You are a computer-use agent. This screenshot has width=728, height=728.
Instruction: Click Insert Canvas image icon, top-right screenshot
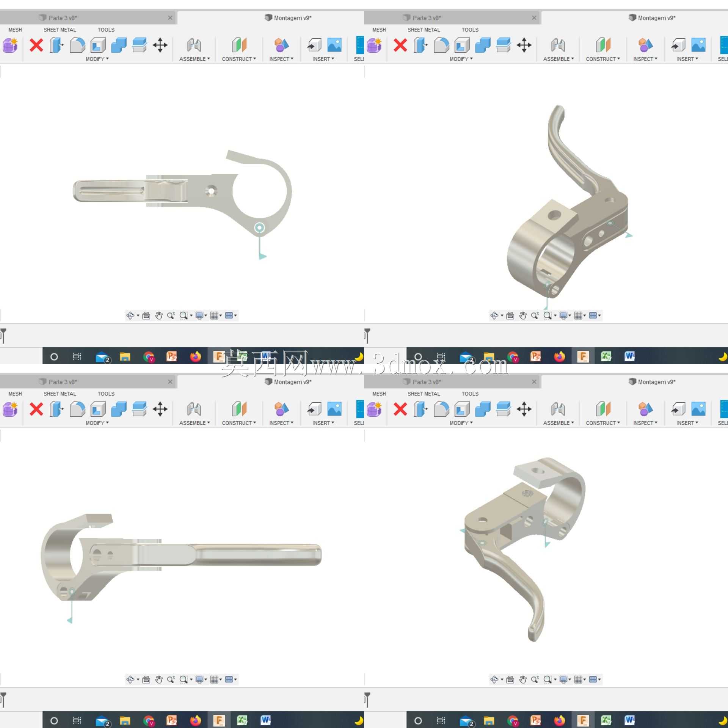point(698,45)
